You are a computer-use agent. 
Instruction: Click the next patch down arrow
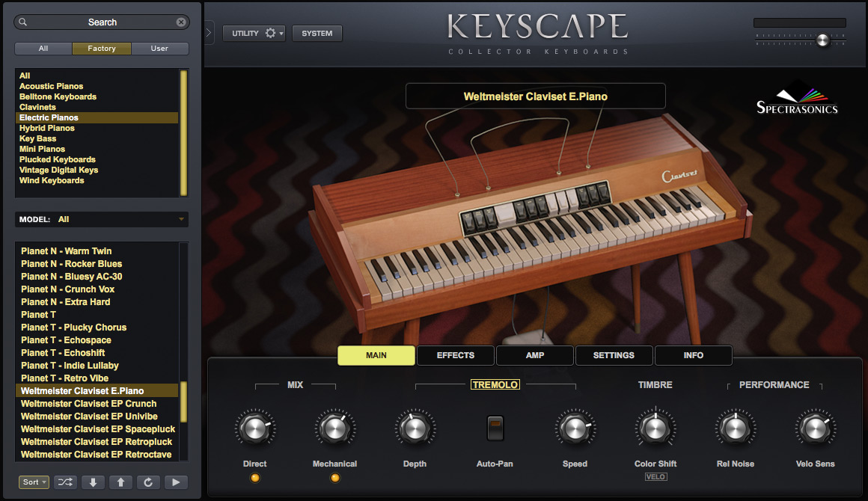[x=93, y=482]
